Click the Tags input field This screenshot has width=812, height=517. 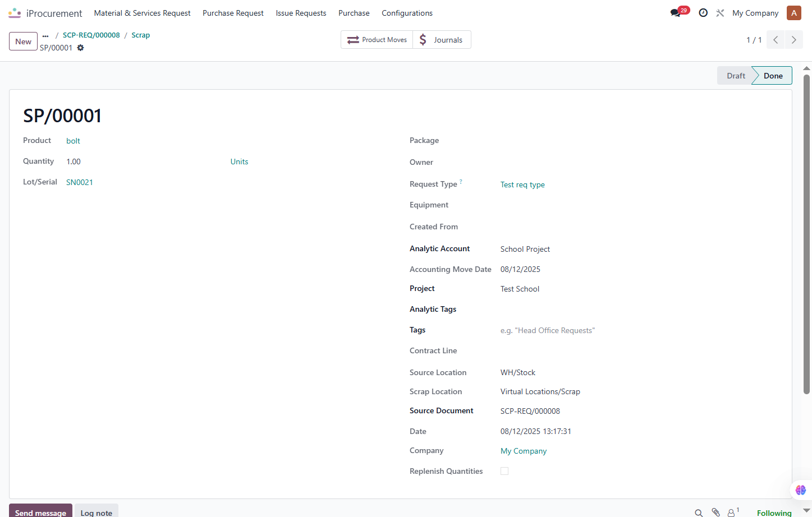[639, 330]
